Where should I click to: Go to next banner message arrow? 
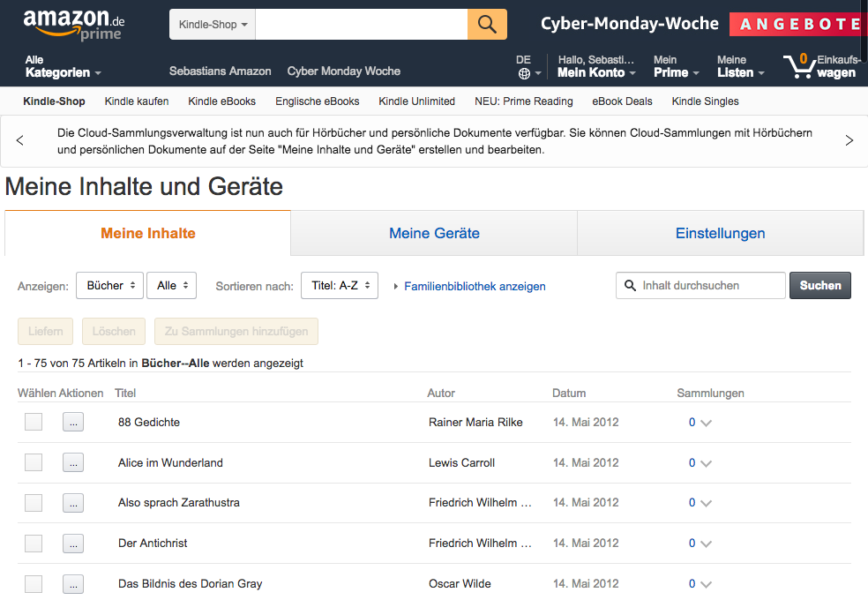(x=849, y=140)
